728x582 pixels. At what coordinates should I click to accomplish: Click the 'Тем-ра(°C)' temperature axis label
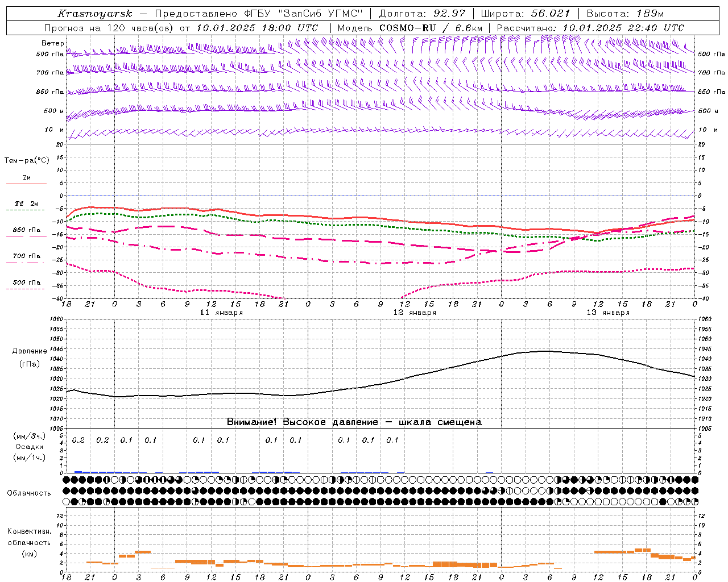[27, 161]
